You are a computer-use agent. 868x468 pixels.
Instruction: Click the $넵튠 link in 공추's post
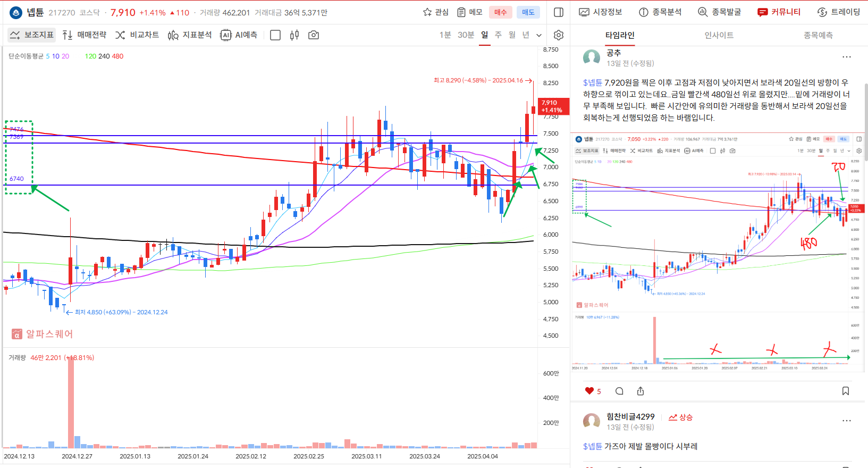click(x=593, y=82)
